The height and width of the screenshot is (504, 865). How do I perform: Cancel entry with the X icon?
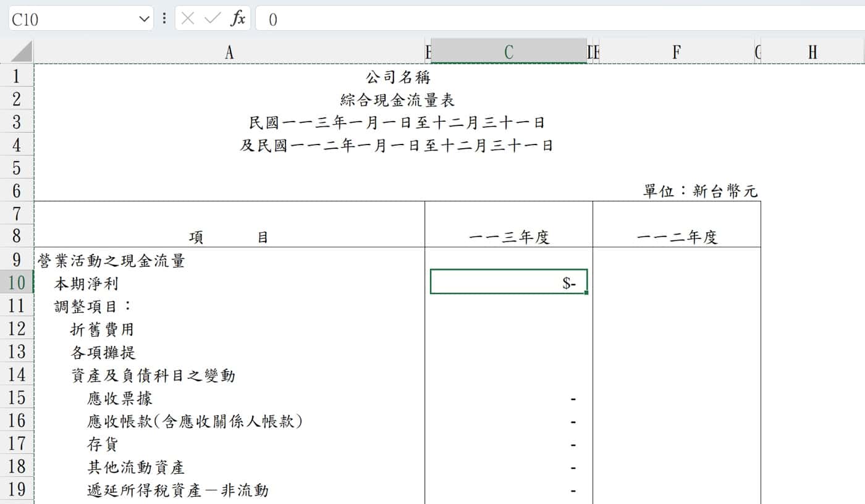(x=188, y=19)
